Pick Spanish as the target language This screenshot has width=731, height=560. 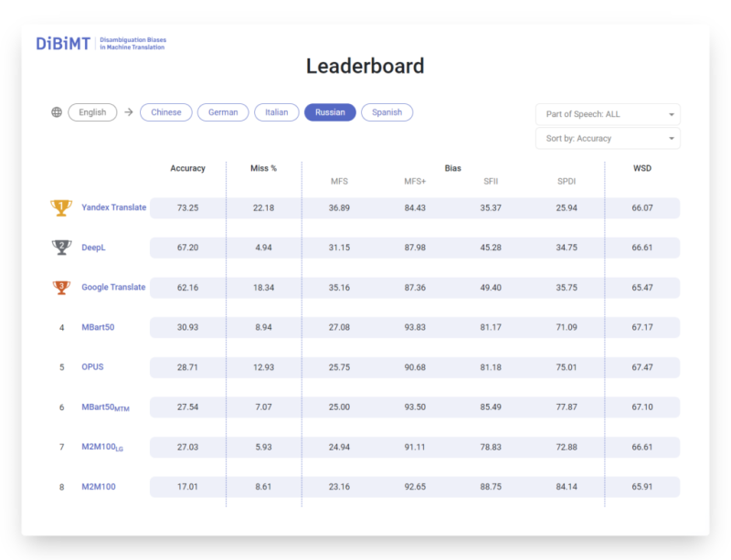point(387,112)
